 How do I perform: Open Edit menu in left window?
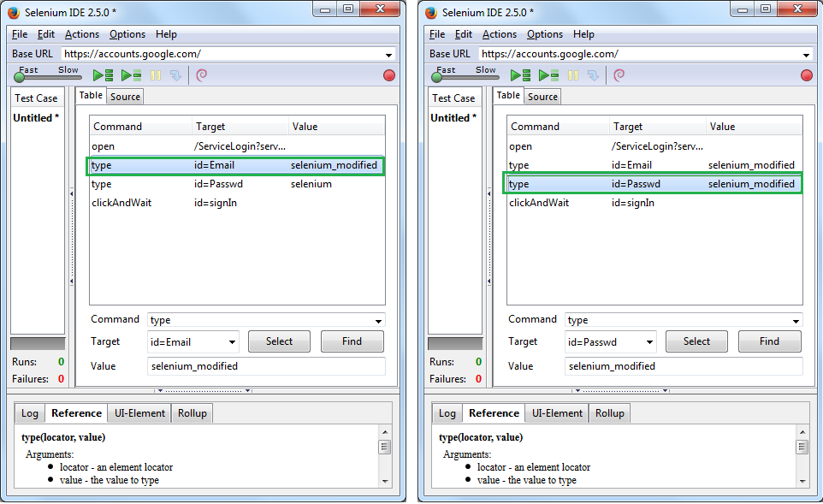[x=45, y=34]
